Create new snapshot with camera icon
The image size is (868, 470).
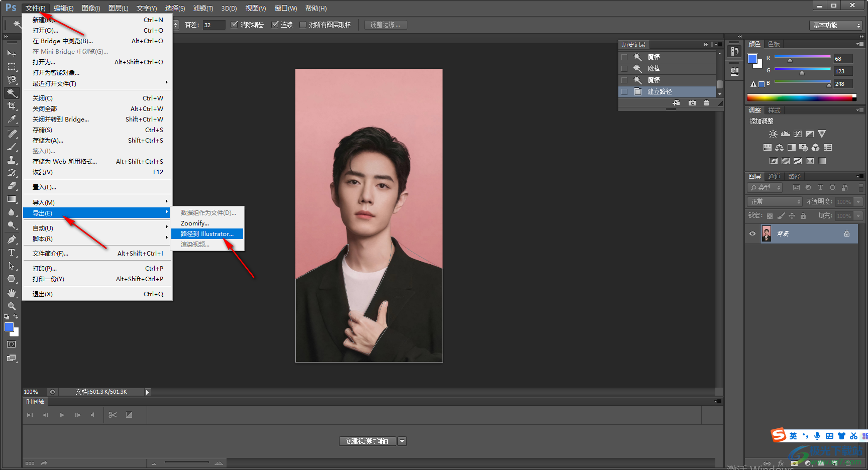pyautogui.click(x=692, y=103)
